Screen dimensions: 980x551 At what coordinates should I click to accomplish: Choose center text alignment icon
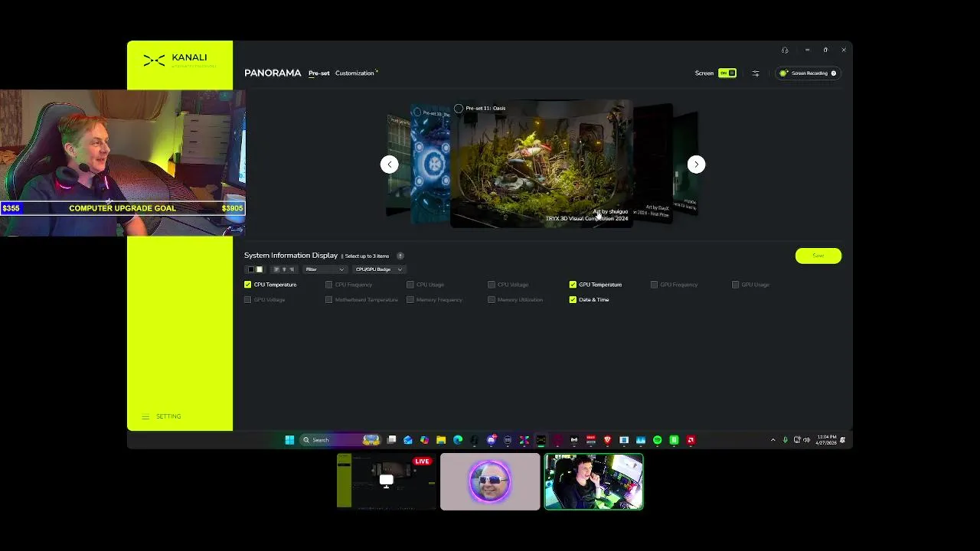pos(284,269)
